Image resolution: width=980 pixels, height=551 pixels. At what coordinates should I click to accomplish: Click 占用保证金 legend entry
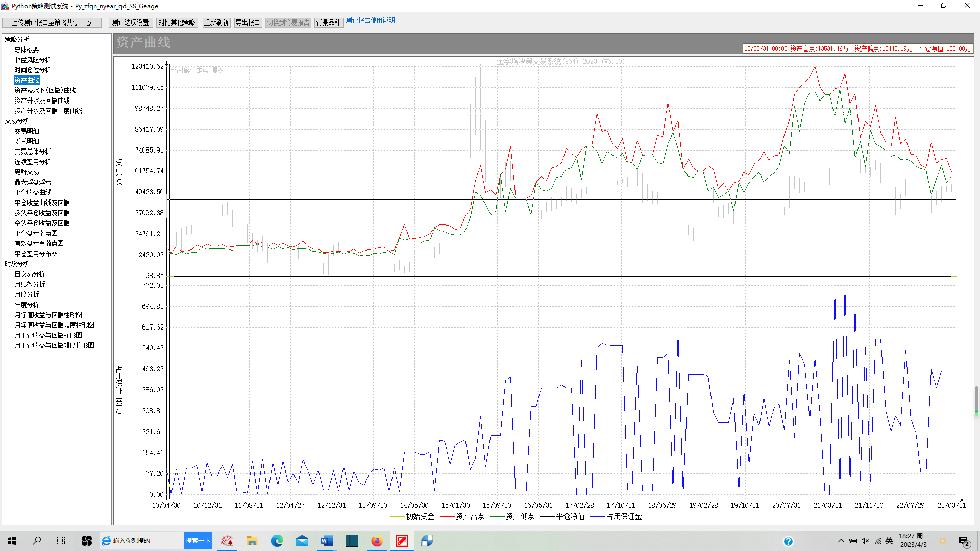(617, 517)
